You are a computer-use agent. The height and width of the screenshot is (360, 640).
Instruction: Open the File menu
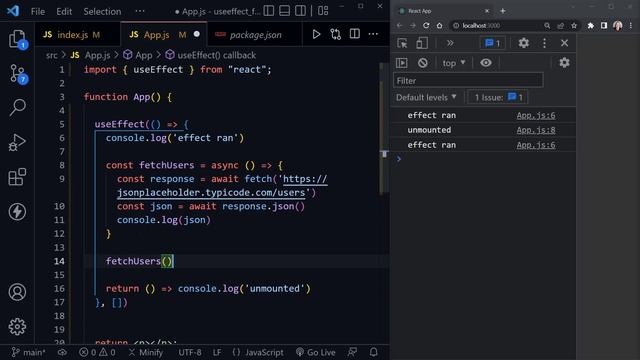[x=38, y=11]
